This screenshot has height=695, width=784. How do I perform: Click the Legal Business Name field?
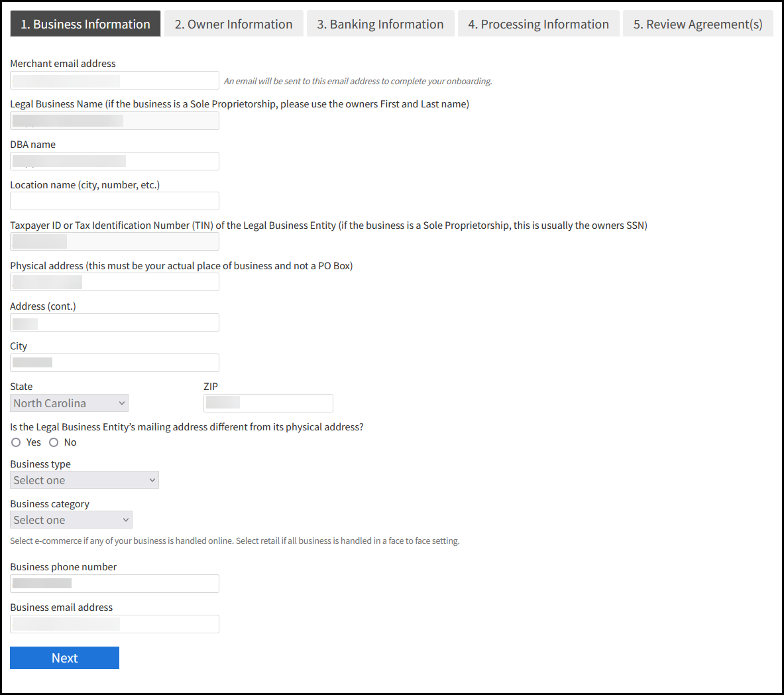114,120
